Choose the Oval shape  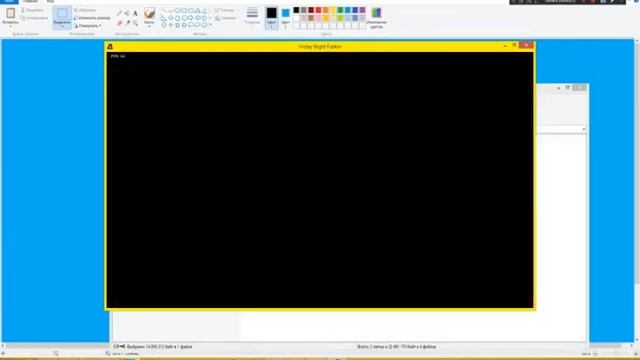click(178, 10)
